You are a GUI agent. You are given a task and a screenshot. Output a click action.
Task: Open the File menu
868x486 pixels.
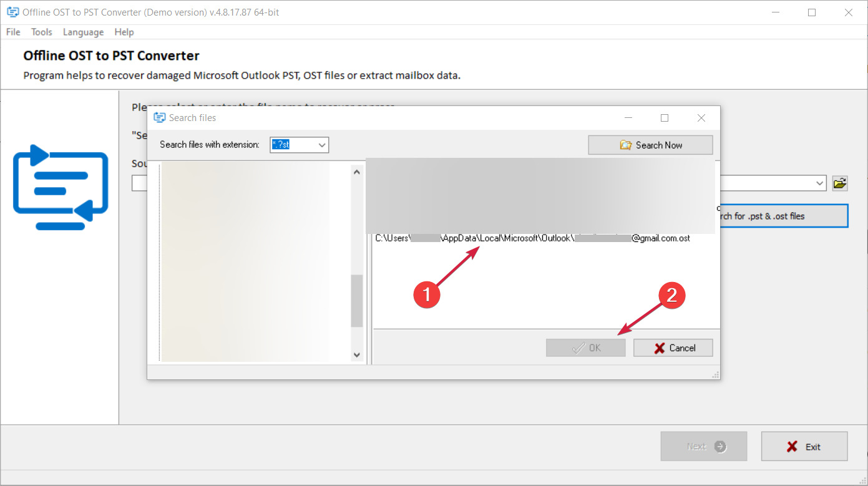(x=13, y=32)
